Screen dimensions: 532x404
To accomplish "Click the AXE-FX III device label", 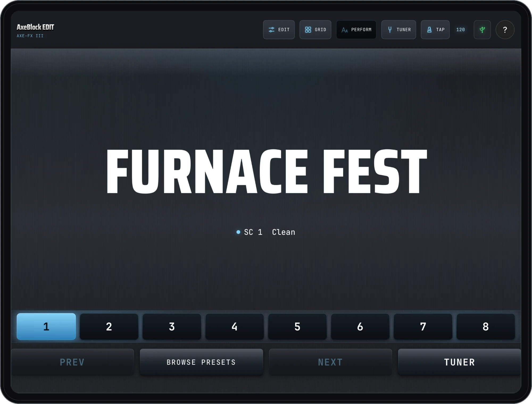I will point(30,36).
